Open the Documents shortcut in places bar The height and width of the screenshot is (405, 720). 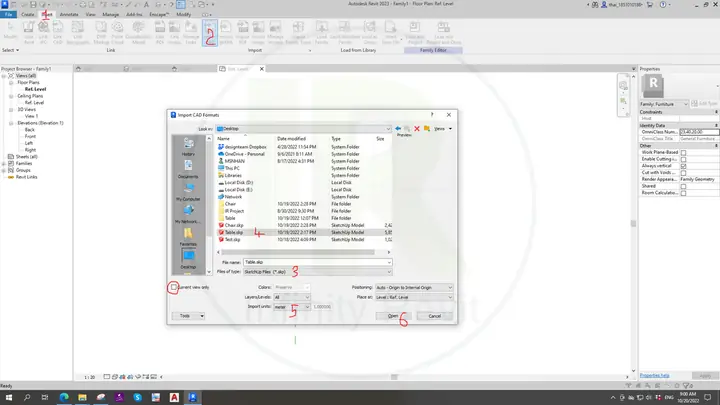(x=188, y=169)
